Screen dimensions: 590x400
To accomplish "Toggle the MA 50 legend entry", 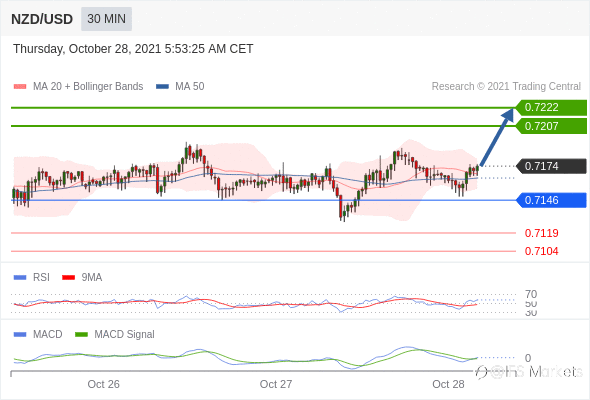I will click(x=180, y=87).
